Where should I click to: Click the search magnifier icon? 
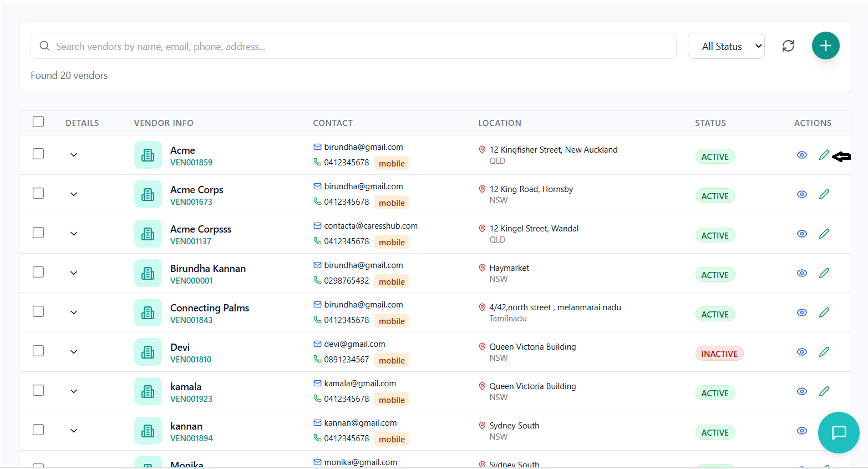(44, 46)
